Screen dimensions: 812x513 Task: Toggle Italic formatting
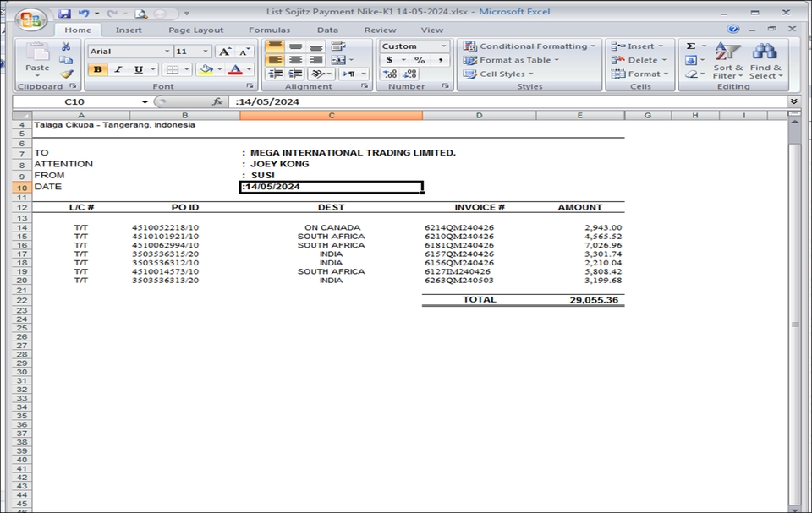[x=118, y=69]
